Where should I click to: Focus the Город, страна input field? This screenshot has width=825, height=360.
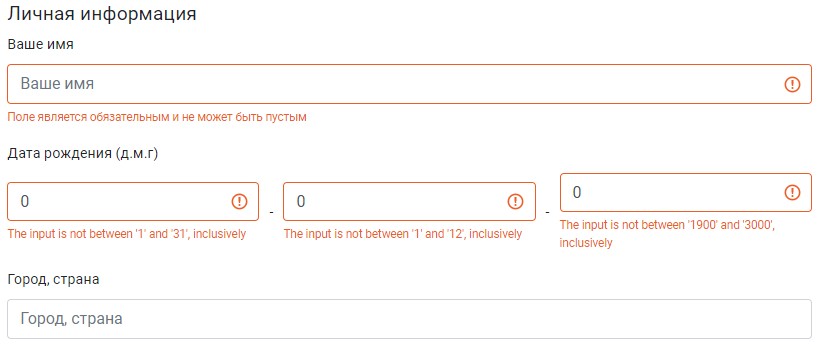coord(409,319)
